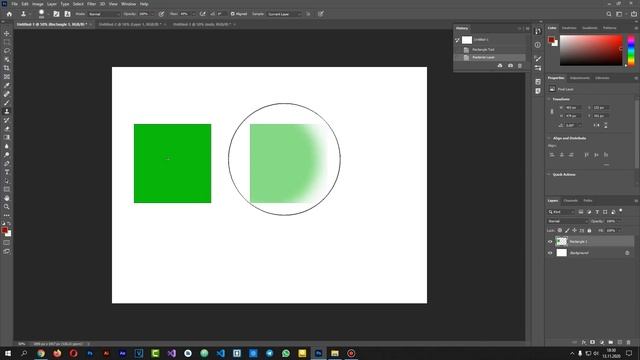Toggle the Aligned checkbox

point(233,14)
